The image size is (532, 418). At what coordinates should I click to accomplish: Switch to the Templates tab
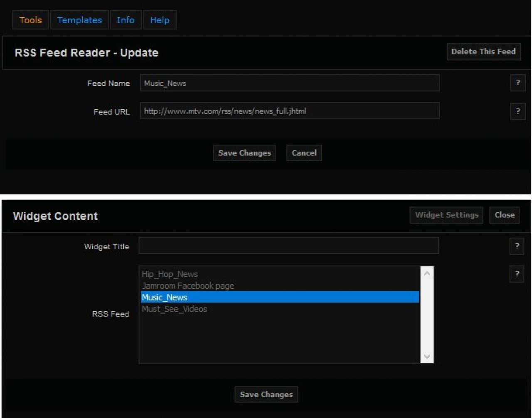click(79, 20)
